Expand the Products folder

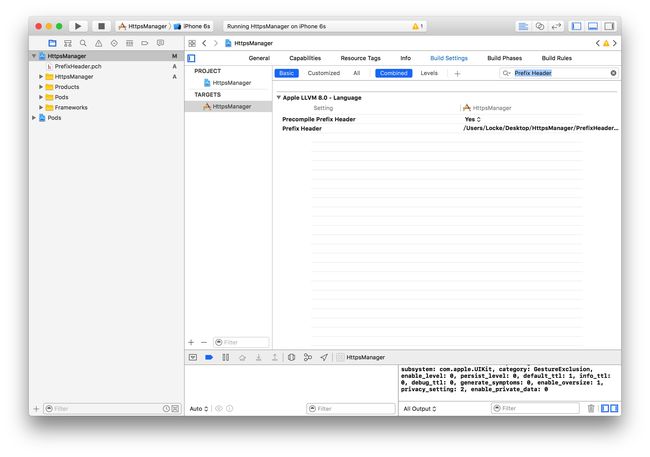coord(41,87)
